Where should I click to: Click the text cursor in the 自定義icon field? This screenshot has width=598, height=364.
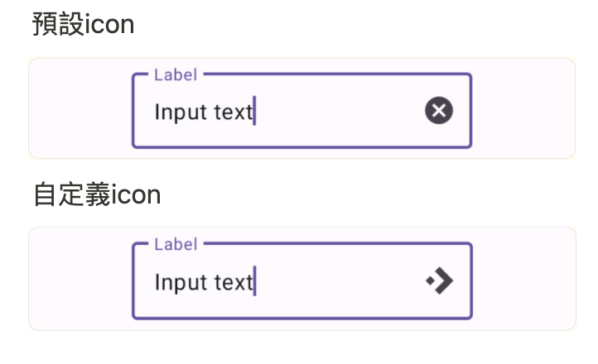click(x=254, y=281)
